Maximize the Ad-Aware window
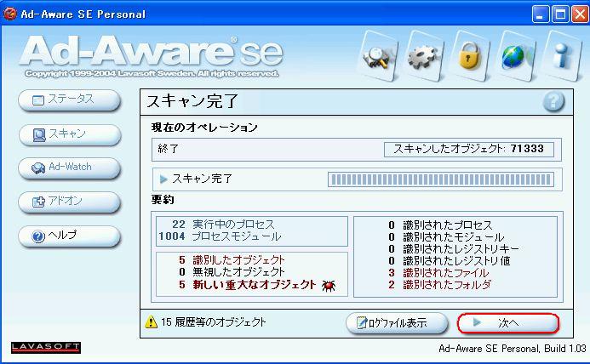 click(x=560, y=14)
